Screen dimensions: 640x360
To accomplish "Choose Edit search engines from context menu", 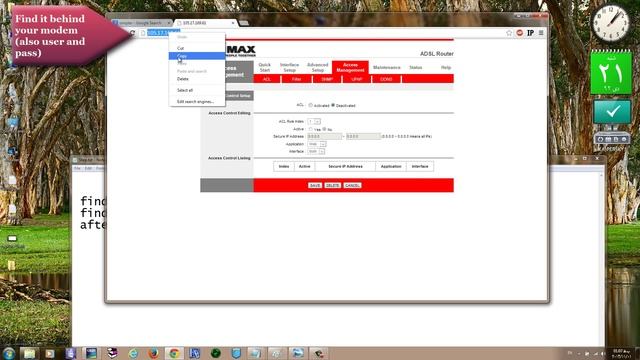I will coord(197,102).
